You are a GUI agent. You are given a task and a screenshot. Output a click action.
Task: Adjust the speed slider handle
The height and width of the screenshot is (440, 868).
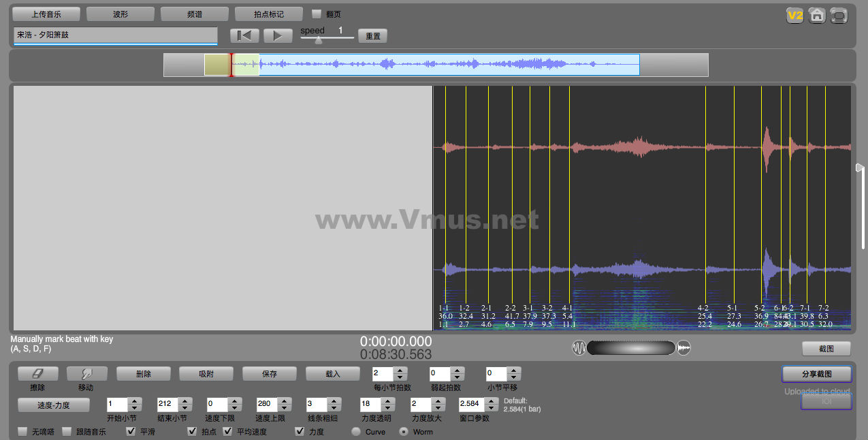click(x=318, y=40)
